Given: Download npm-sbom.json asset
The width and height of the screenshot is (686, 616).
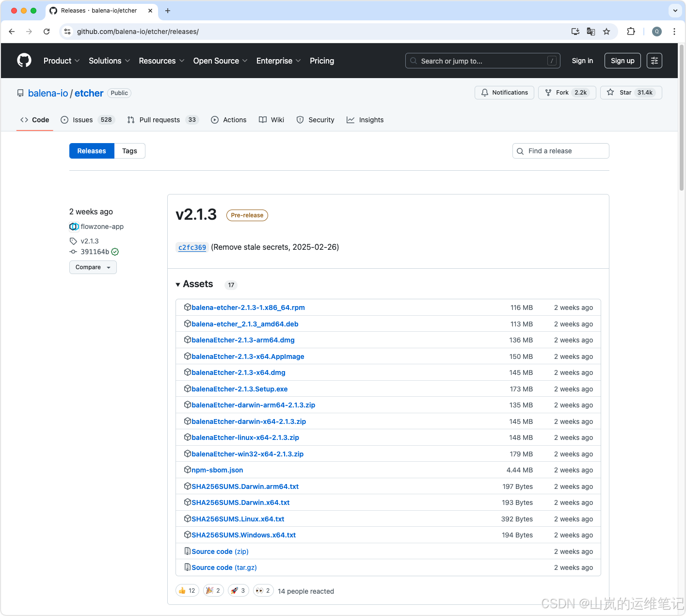Looking at the screenshot, I should point(217,470).
